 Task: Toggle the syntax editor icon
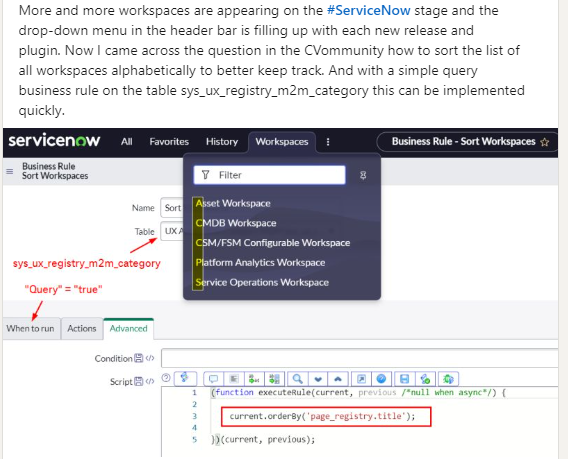click(185, 378)
